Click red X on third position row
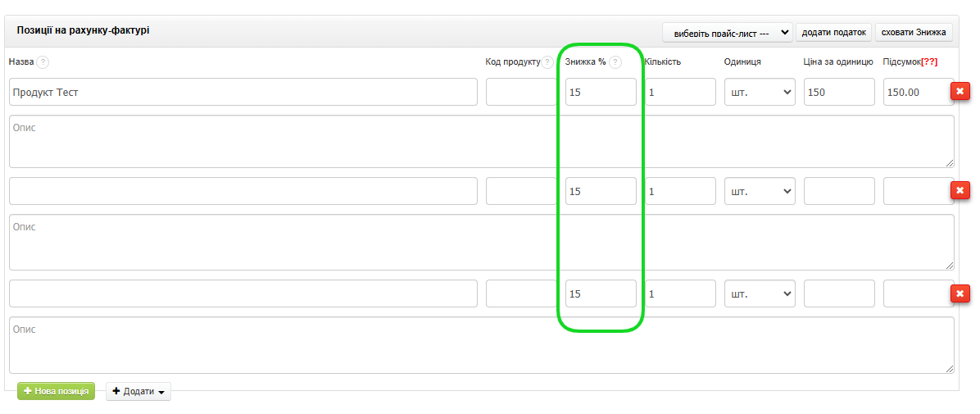This screenshot has height=414, width=980. click(x=960, y=293)
